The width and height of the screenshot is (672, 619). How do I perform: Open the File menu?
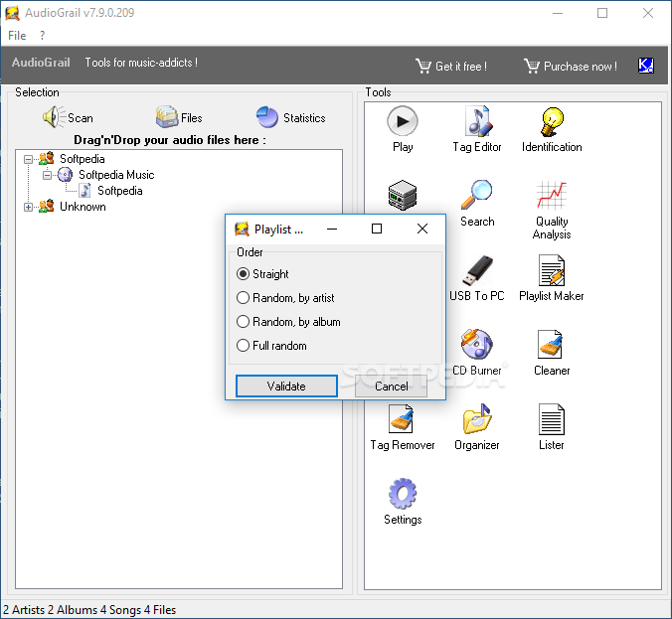point(17,36)
